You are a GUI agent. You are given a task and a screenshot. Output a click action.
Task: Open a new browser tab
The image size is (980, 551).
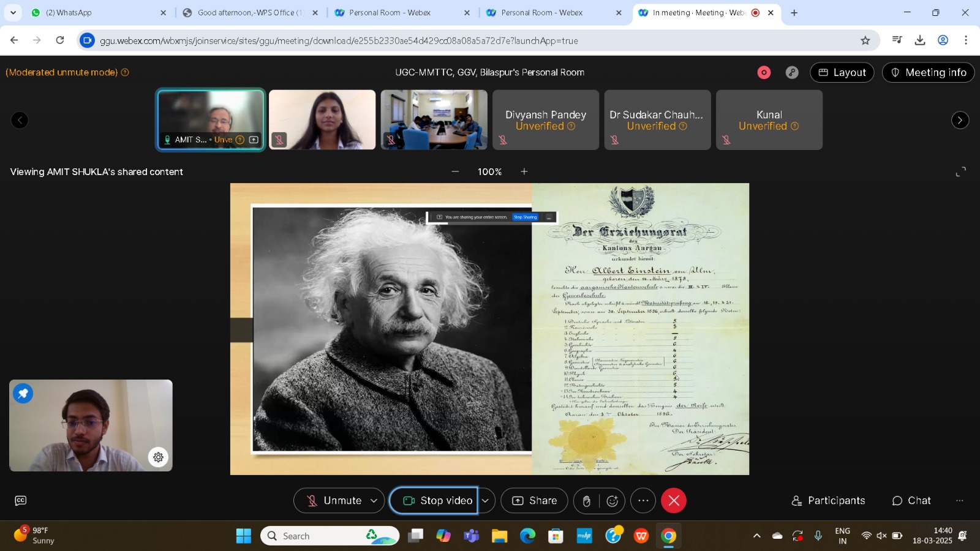[794, 12]
